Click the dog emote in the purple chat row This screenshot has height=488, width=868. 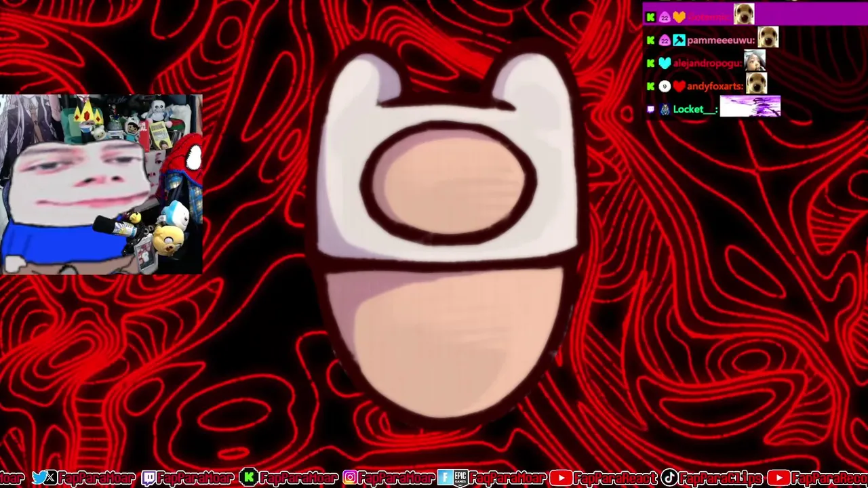744,14
